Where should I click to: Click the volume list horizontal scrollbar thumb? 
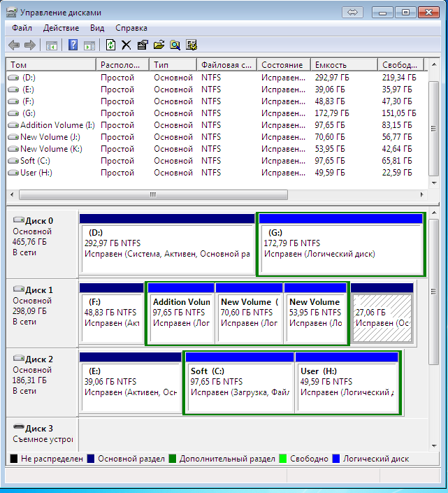pos(153,194)
